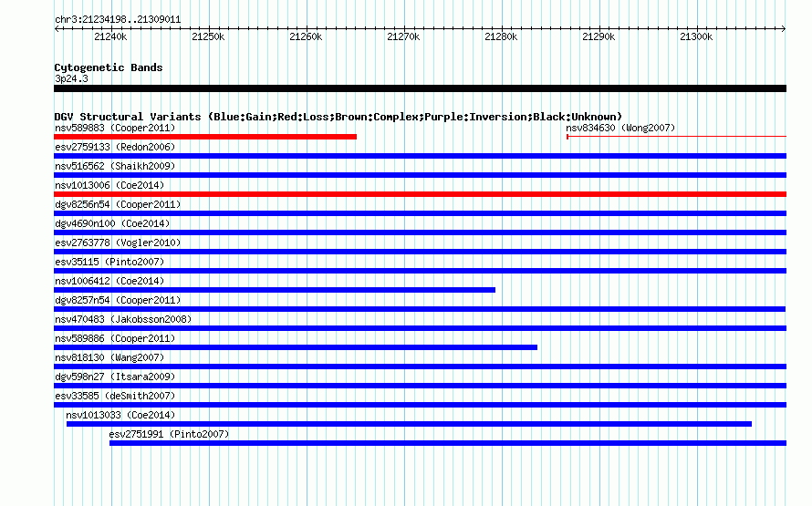This screenshot has width=812, height=506.
Task: Click the 21250k ruler position label
Action: (208, 36)
